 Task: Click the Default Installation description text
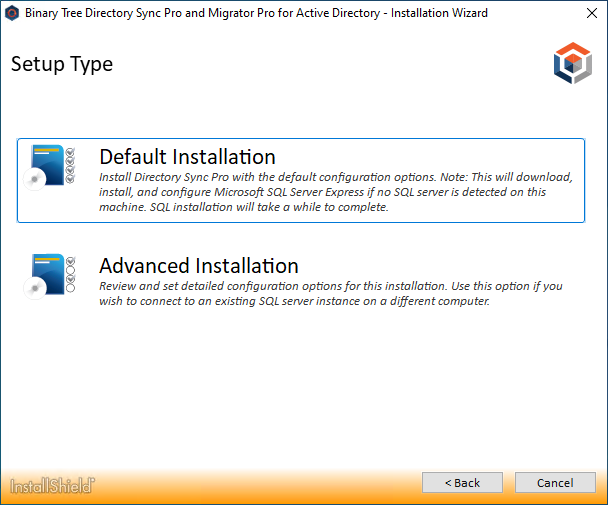(336, 192)
